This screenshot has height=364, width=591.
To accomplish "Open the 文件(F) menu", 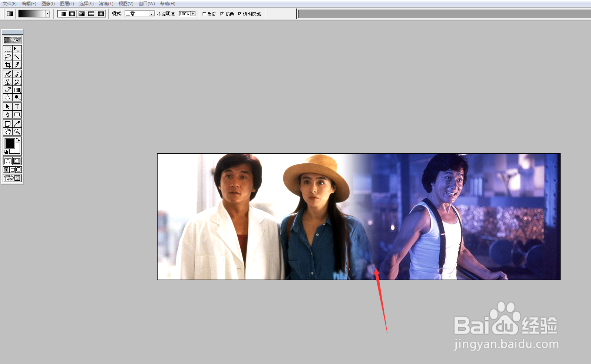I will tap(10, 4).
